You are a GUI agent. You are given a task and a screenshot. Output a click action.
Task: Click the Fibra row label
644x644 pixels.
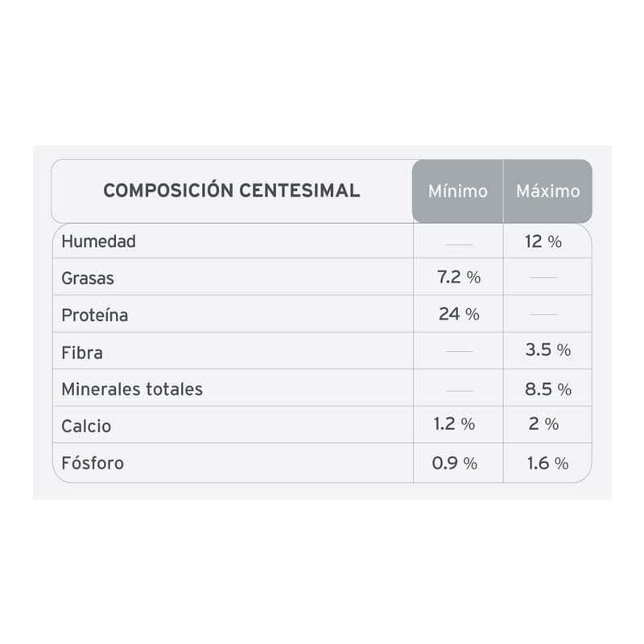pos(82,353)
